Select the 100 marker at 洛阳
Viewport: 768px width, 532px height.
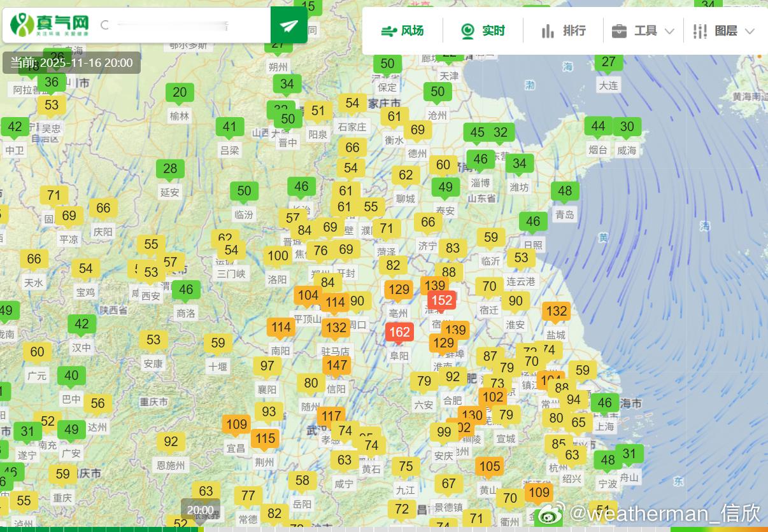click(278, 256)
